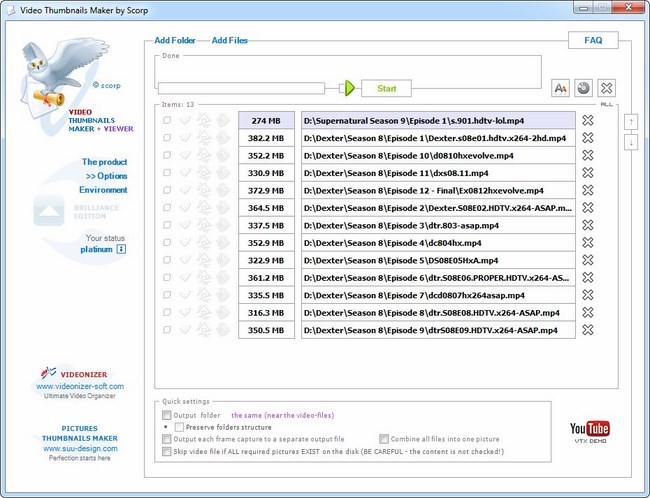Screen dimensions: 650x498
Task: Click the move-up arrow beside the list
Action: click(x=630, y=121)
